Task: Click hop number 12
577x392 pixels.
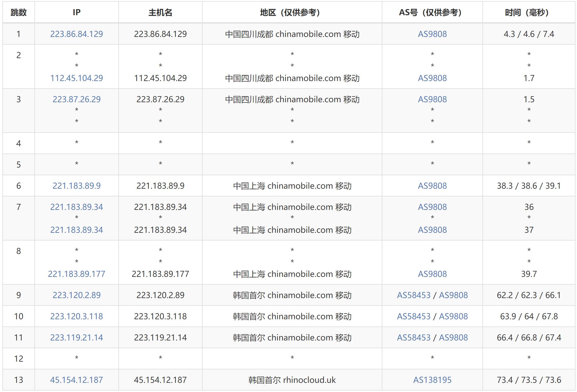Action: pyautogui.click(x=19, y=359)
